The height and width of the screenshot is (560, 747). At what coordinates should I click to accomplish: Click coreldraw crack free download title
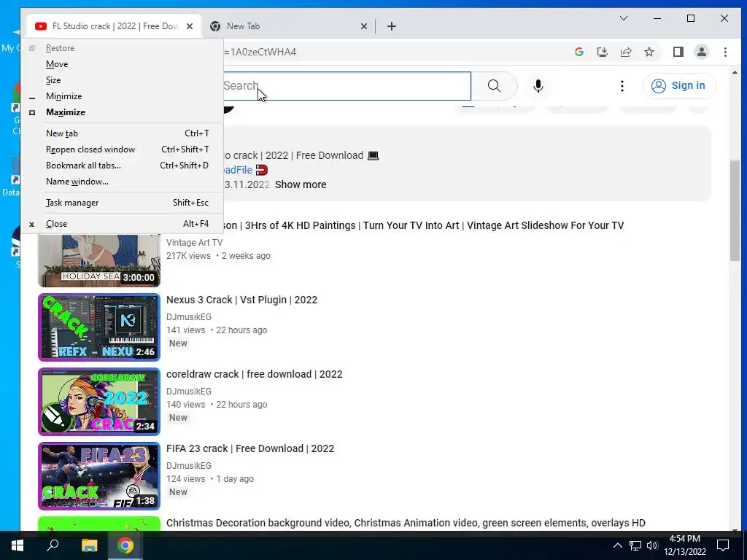(x=255, y=374)
